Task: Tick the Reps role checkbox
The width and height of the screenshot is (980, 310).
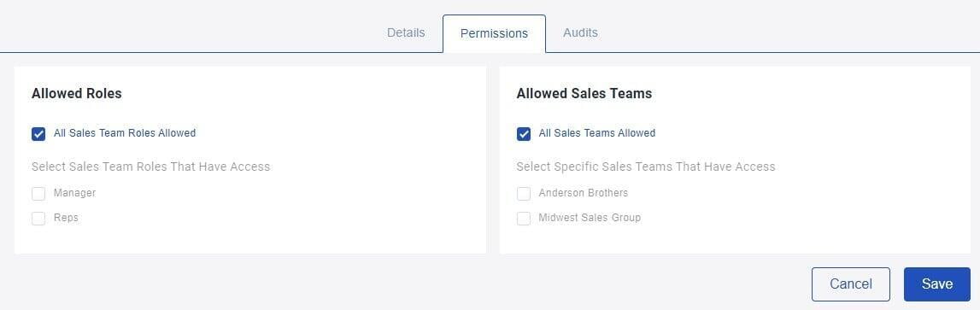Action: (x=38, y=218)
